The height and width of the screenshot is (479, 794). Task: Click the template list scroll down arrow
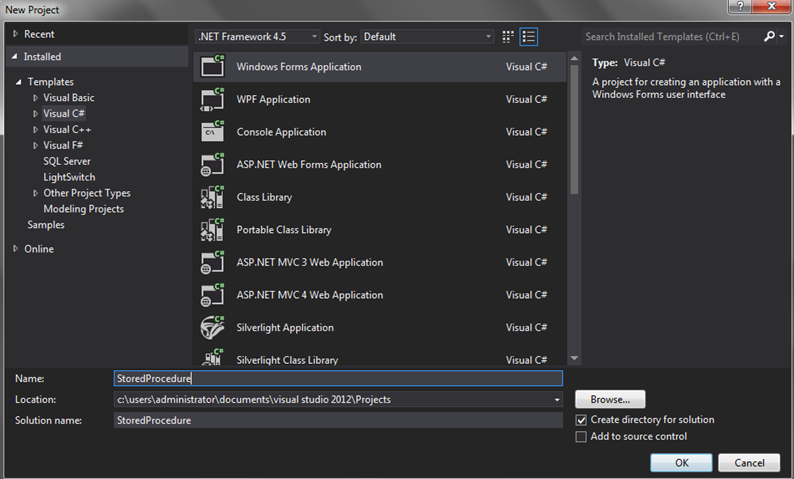pos(574,358)
